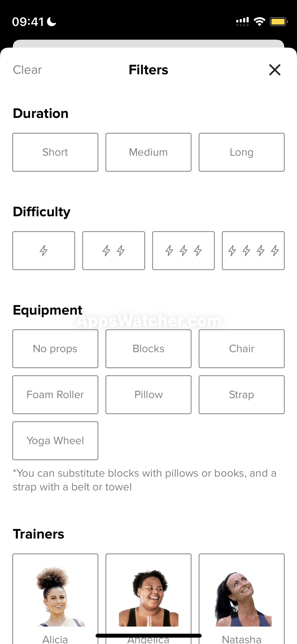
Task: Select trainer Natasha's photo card
Action: 242,599
